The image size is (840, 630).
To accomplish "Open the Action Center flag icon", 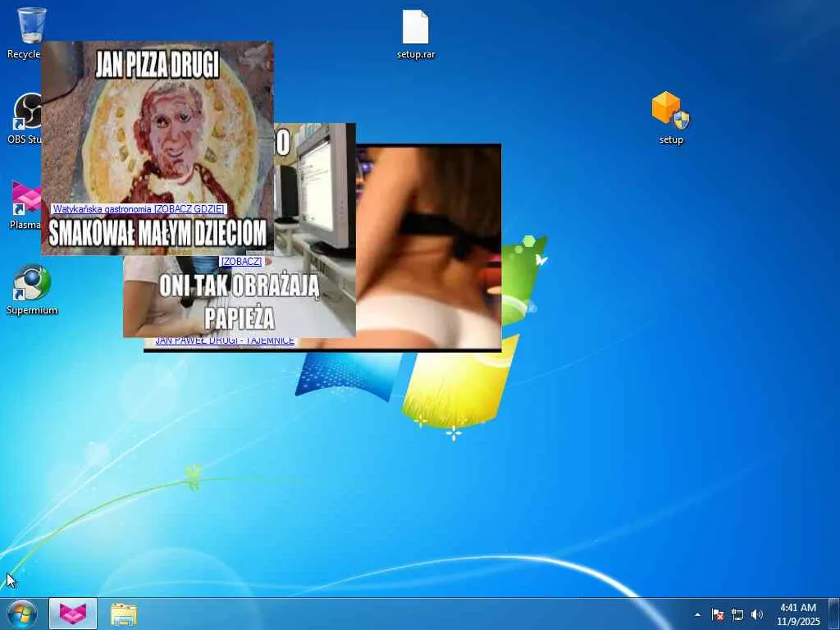I will point(718,614).
